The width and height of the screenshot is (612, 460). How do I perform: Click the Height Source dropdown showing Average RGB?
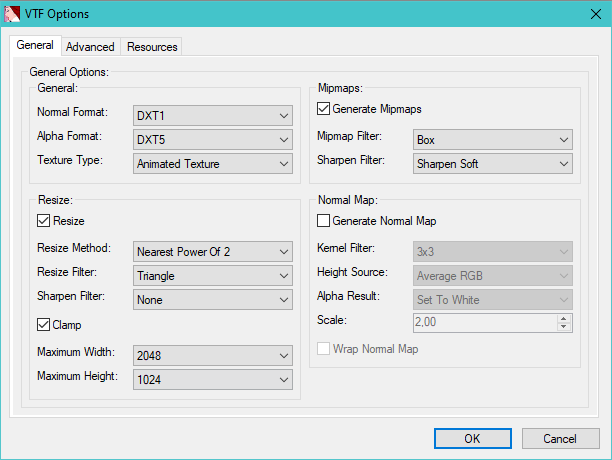[x=493, y=276]
